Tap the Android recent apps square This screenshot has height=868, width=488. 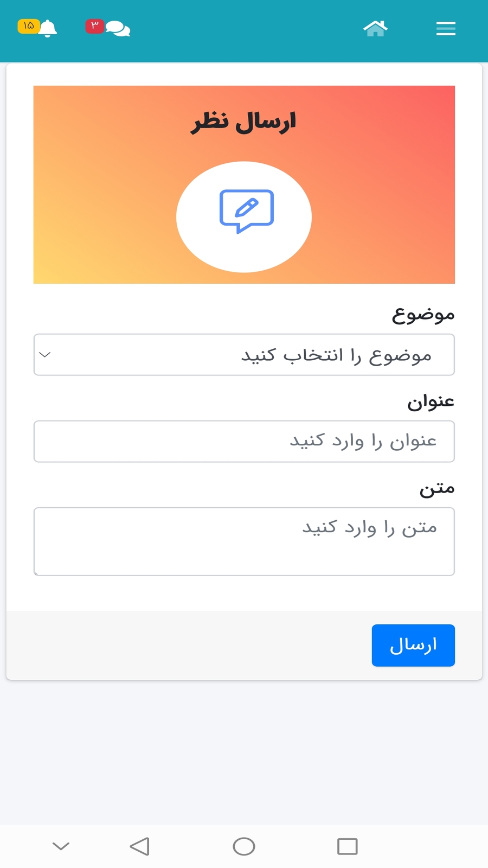347,846
